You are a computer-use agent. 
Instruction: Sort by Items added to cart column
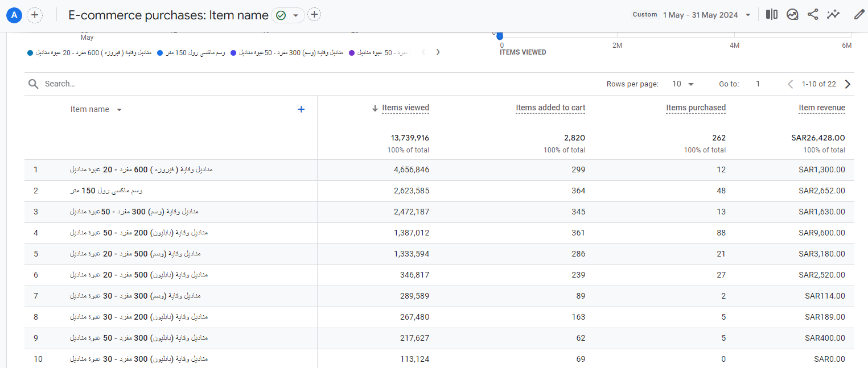(x=550, y=107)
